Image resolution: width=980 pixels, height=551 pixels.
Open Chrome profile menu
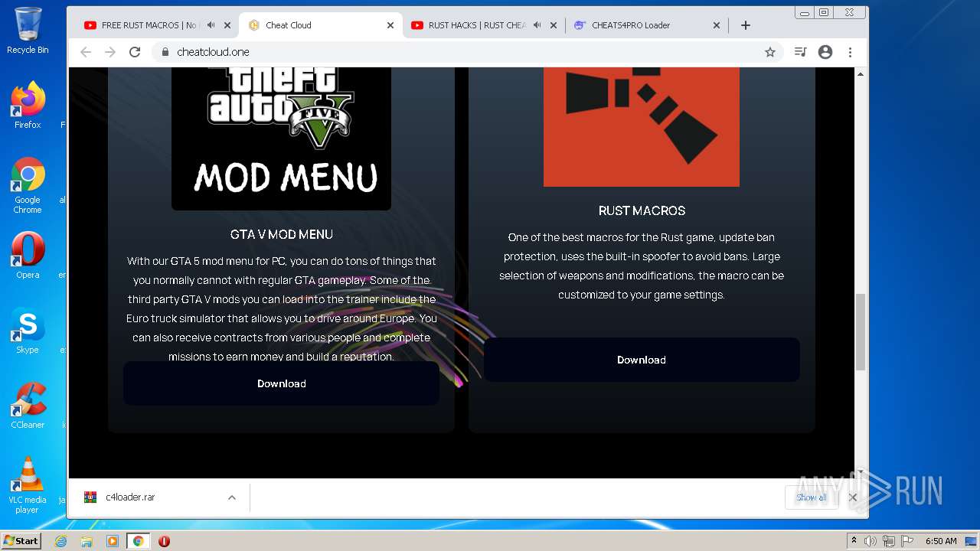(x=825, y=52)
